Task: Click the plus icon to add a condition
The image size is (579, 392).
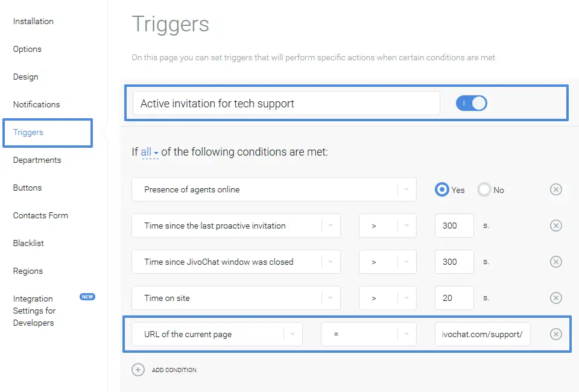Action: coord(139,370)
